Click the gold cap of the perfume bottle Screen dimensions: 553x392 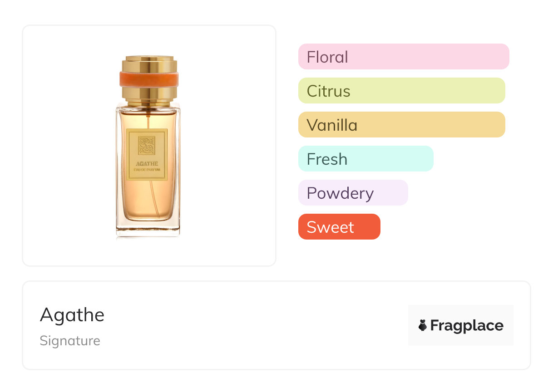click(148, 64)
